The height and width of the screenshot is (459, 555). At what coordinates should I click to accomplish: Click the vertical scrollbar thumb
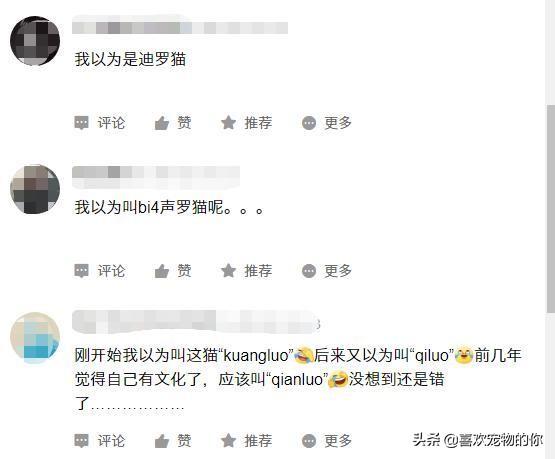pyautogui.click(x=551, y=209)
